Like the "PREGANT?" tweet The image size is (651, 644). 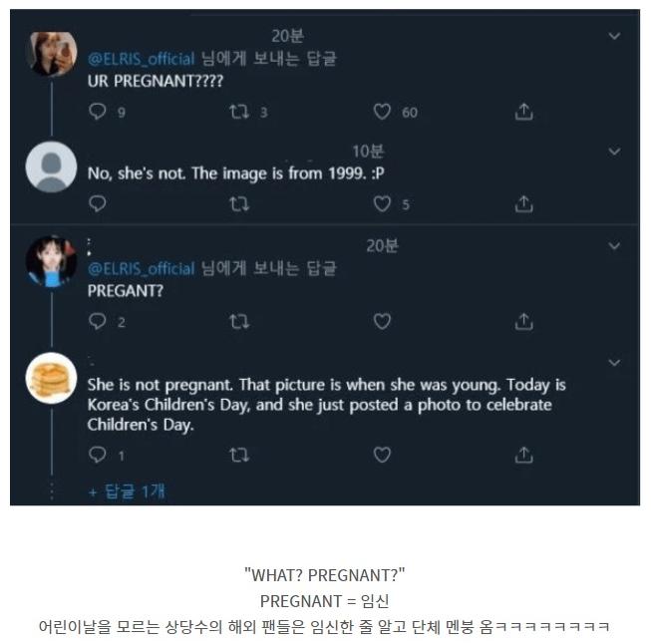[x=382, y=321]
